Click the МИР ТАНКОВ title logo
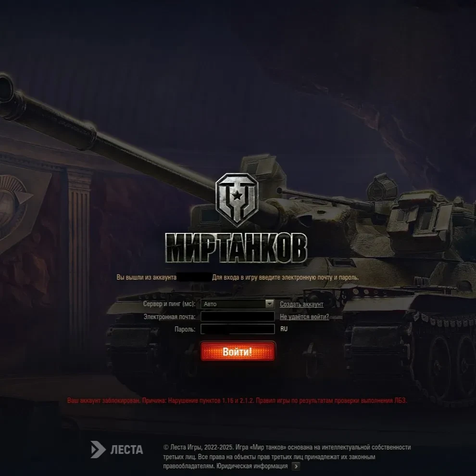 click(x=237, y=248)
